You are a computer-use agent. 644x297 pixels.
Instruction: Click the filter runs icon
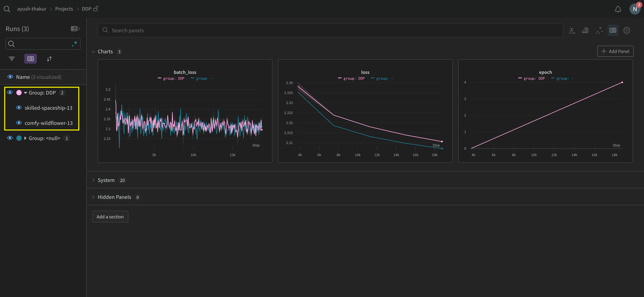pyautogui.click(x=12, y=58)
